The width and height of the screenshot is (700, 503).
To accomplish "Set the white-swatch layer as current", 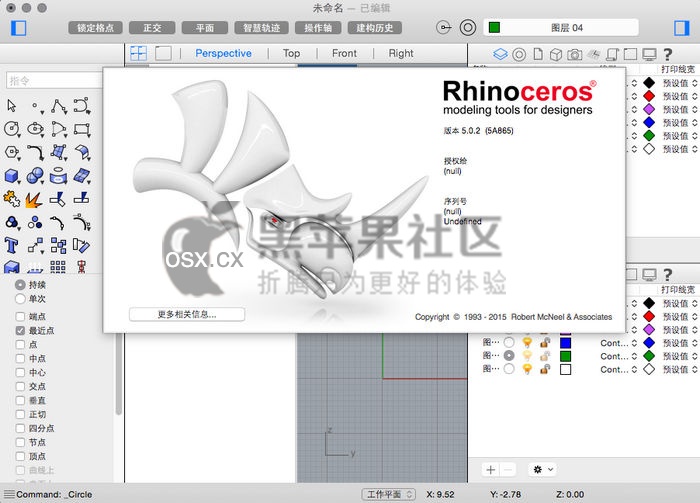I will (x=509, y=369).
